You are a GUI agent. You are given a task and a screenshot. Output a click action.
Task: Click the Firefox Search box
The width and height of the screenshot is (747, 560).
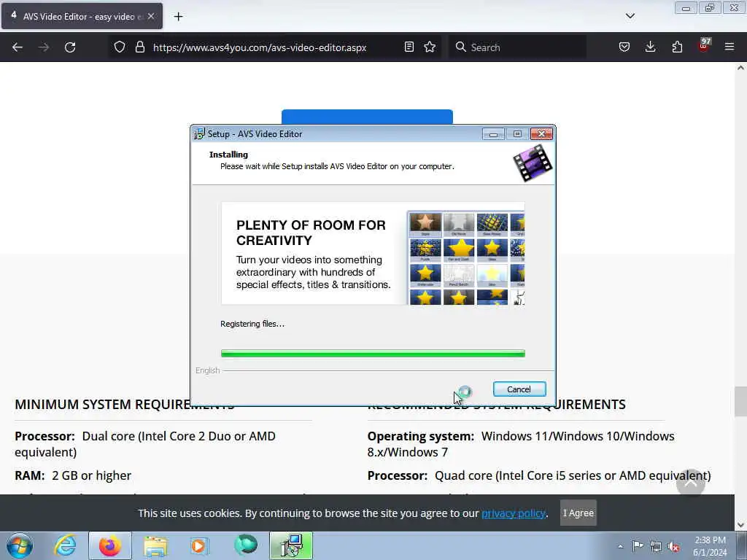[x=517, y=47]
